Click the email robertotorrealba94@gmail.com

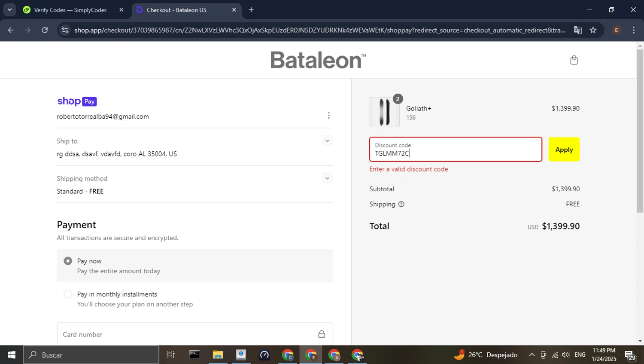(x=103, y=116)
